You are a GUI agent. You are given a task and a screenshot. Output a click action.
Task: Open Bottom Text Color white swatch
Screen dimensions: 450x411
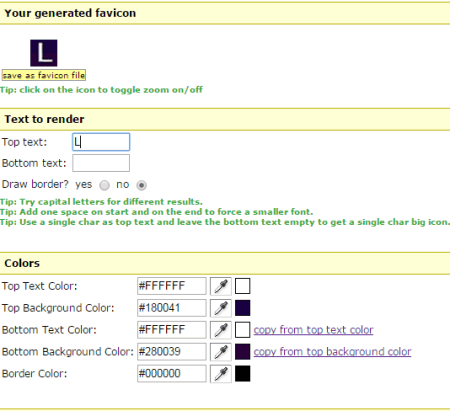pos(243,330)
